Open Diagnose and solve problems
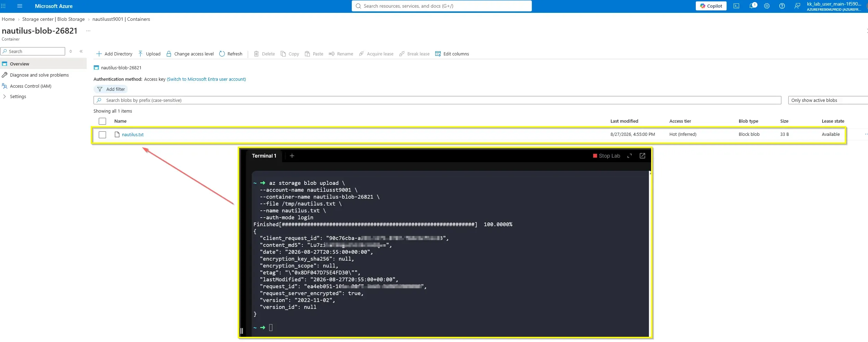868x342 pixels. point(39,75)
